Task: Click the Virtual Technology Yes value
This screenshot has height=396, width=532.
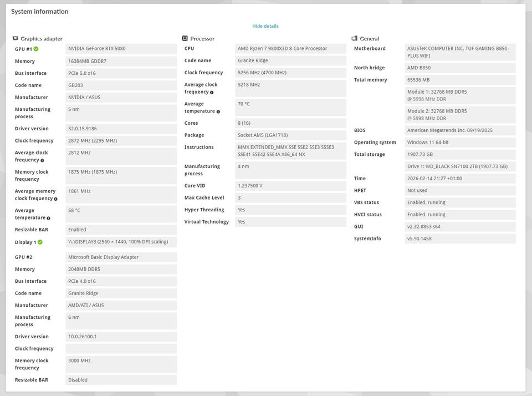Action: click(291, 222)
